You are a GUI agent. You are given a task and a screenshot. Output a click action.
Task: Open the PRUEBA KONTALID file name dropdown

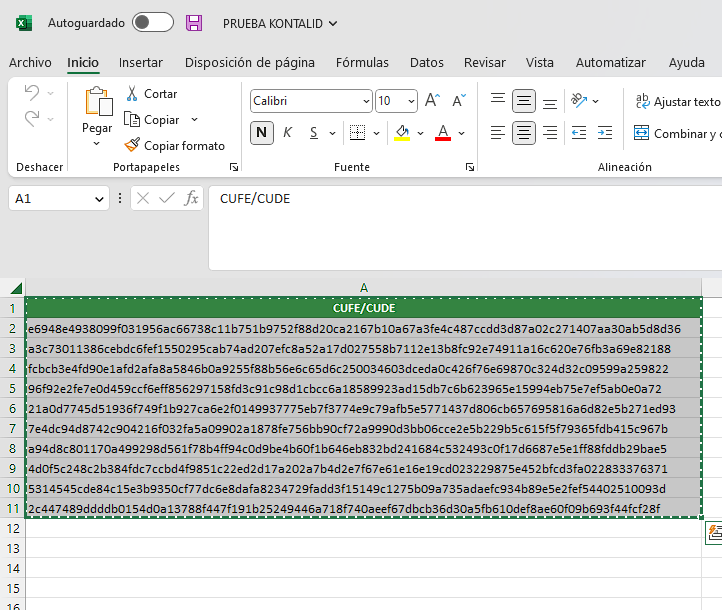(280, 23)
